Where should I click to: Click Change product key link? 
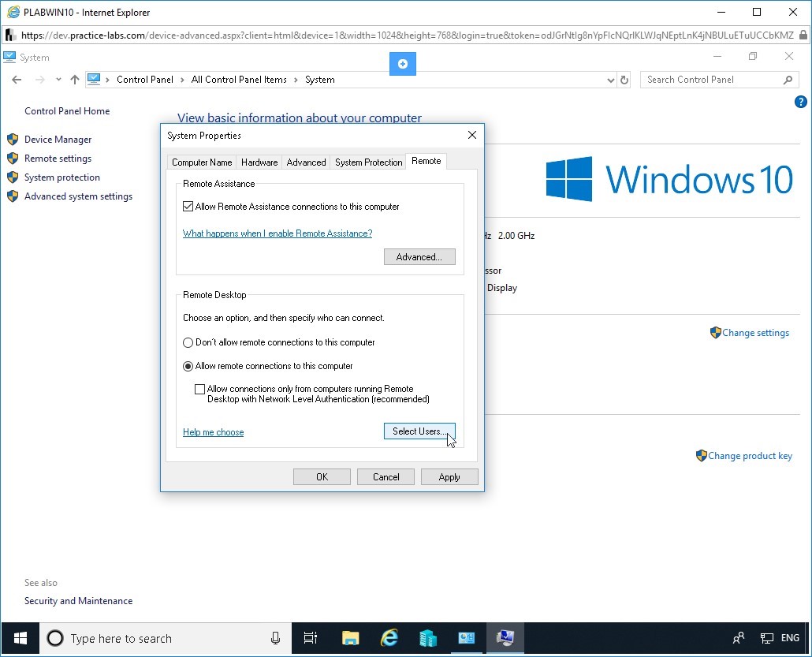coord(750,455)
